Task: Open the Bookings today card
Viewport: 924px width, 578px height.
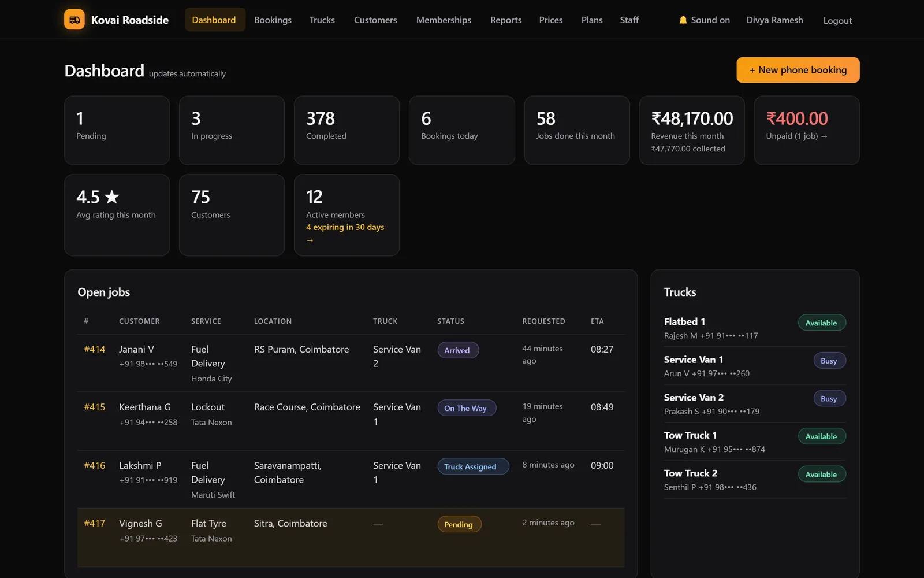Action: pos(461,130)
